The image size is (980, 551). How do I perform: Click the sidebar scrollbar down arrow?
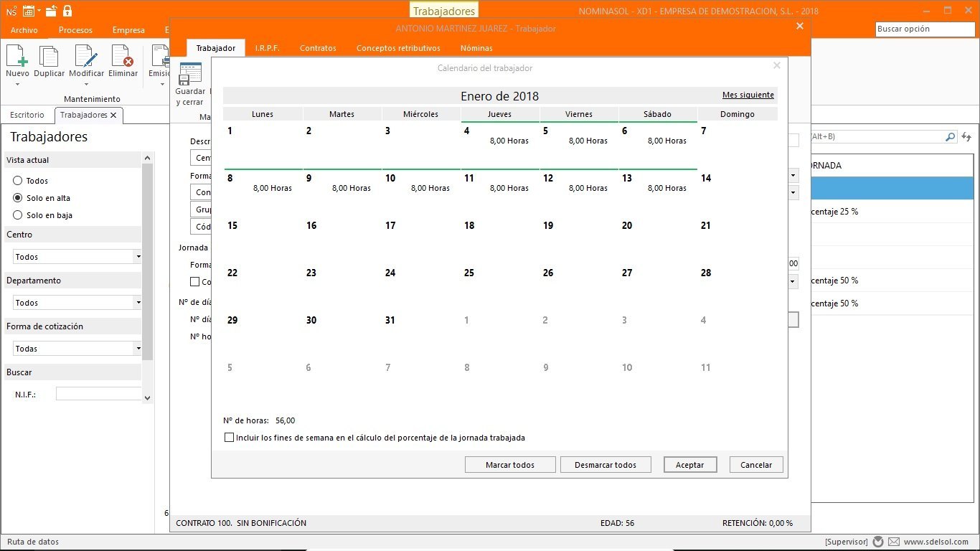pyautogui.click(x=147, y=397)
